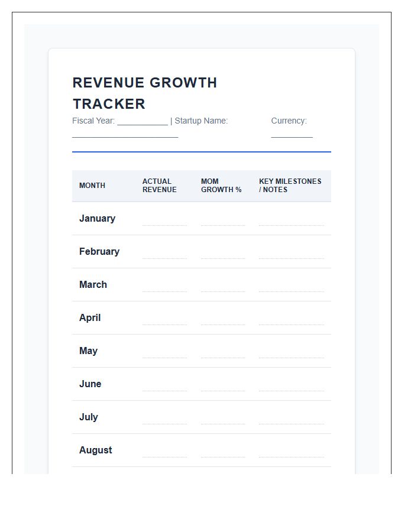This screenshot has width=414, height=532.
Task: Select the April row label
Action: pyautogui.click(x=90, y=317)
